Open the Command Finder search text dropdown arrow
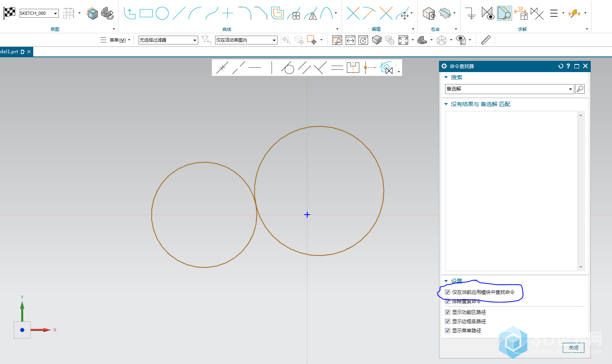612x364 pixels. (571, 89)
